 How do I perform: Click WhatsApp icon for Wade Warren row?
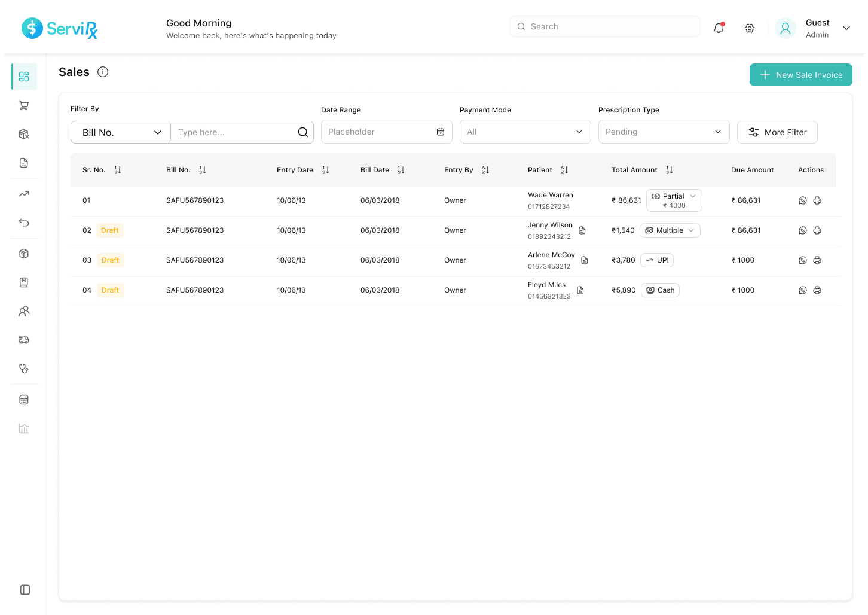point(803,200)
